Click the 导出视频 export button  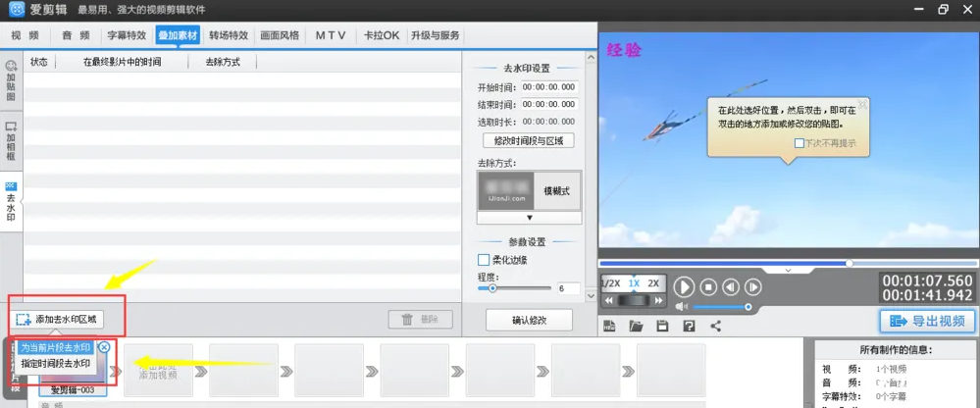pos(927,321)
